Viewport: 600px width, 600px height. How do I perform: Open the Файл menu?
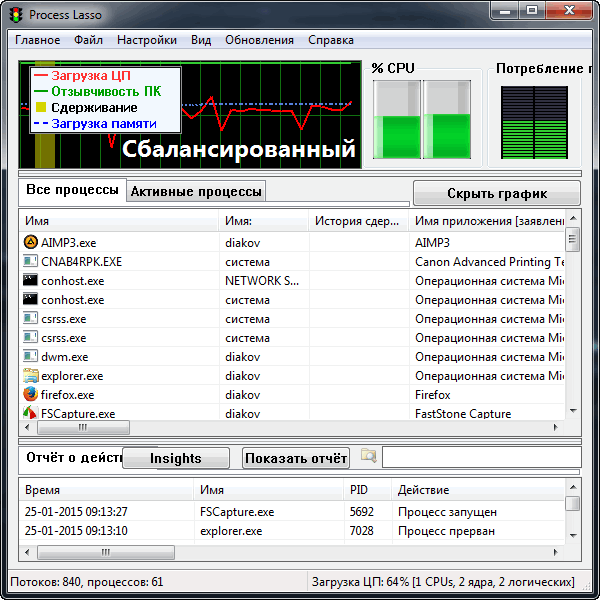pos(88,40)
